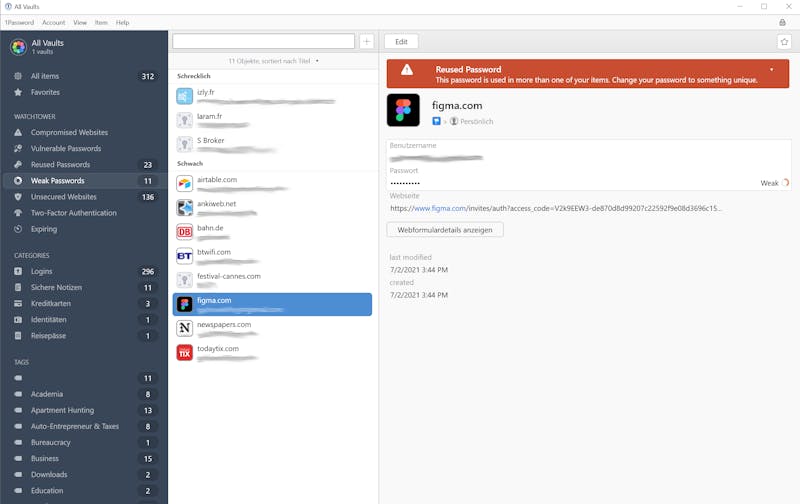The width and height of the screenshot is (800, 504).
Task: Select the Auto-Entrepreneur & Taxes tag
Action: (84, 426)
